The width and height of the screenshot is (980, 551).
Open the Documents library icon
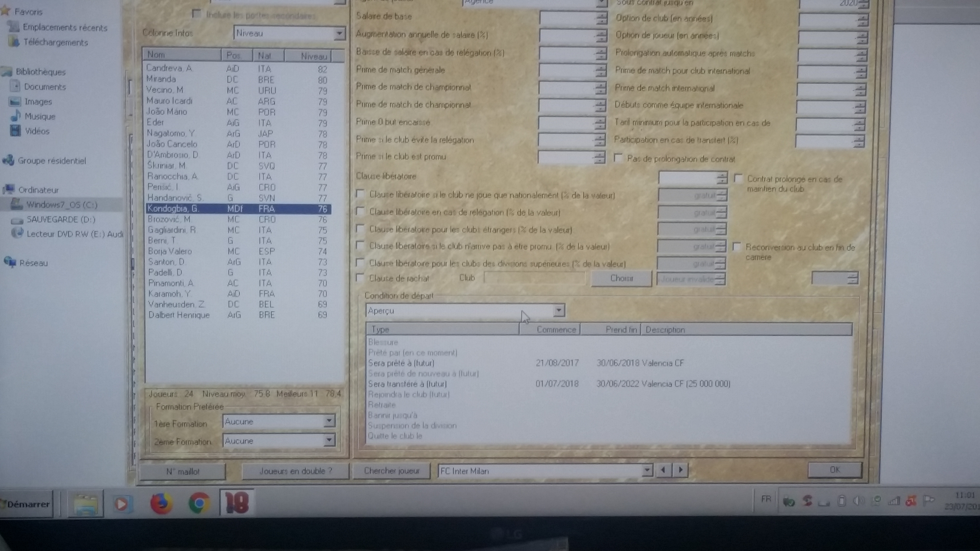(x=15, y=87)
